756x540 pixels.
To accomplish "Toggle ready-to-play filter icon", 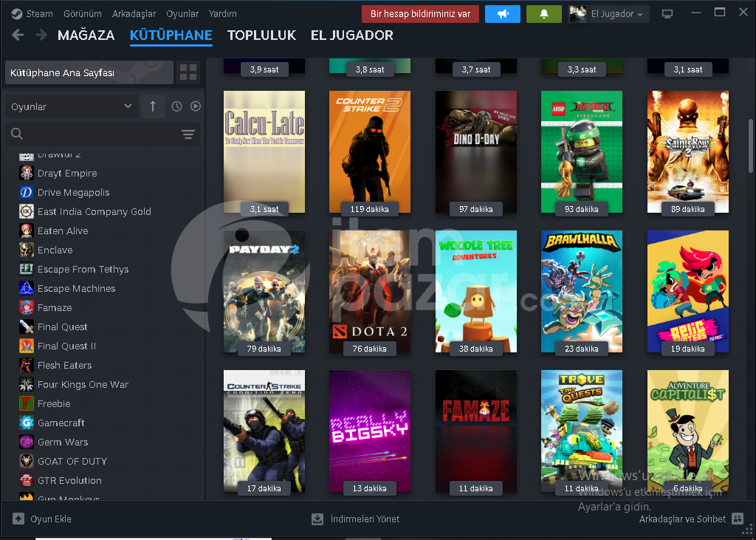I will (195, 106).
